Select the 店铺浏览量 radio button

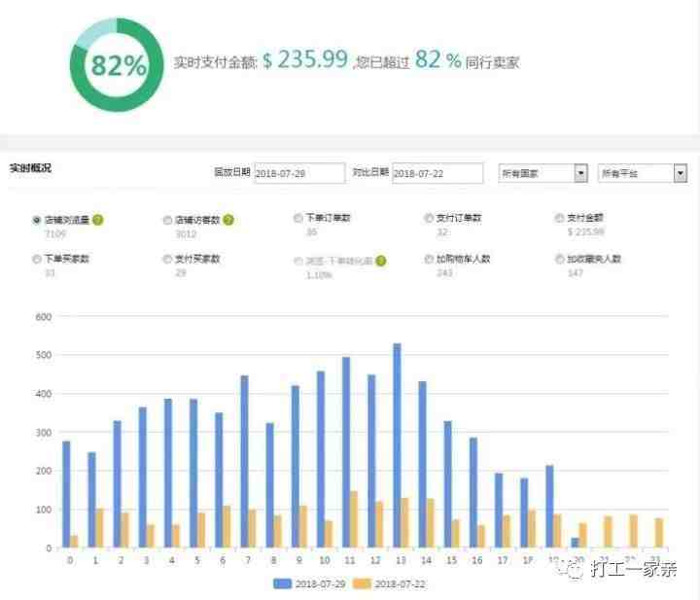pyautogui.click(x=37, y=220)
